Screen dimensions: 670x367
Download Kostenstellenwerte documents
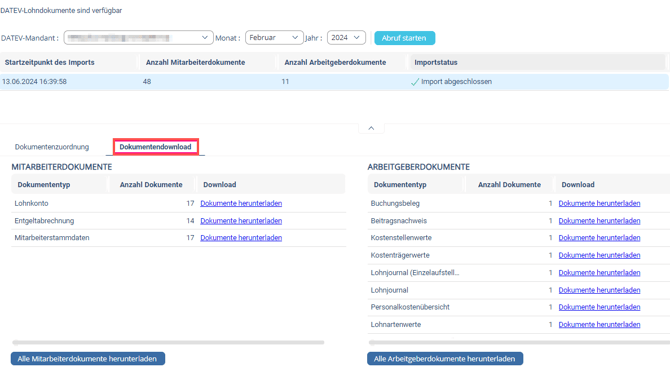click(599, 238)
